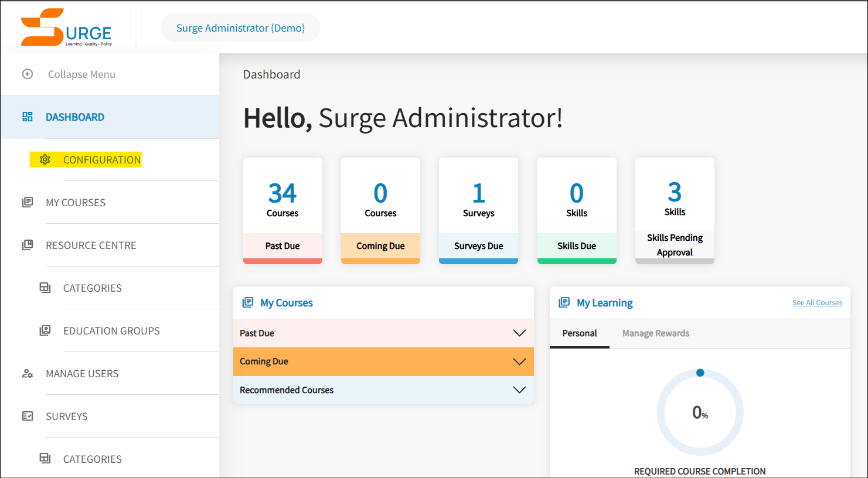
Task: Click the Configuration gear icon
Action: tap(45, 159)
